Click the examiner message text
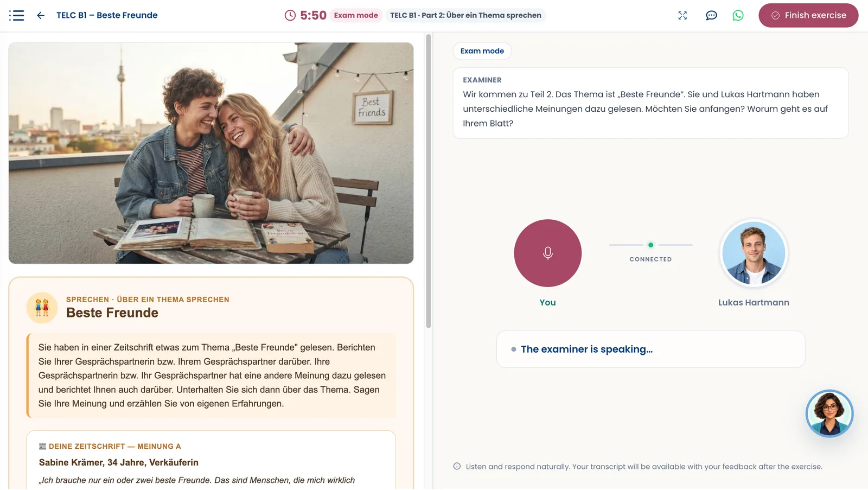 point(646,109)
